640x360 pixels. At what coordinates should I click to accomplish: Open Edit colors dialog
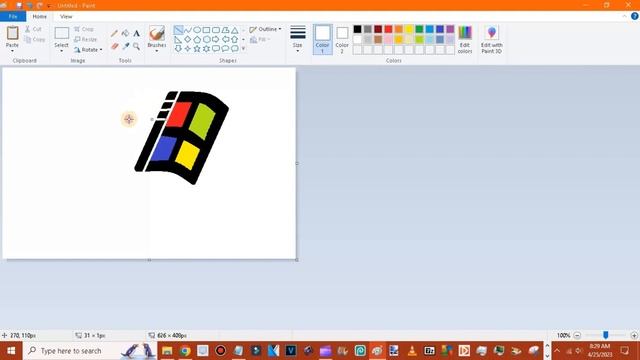click(x=465, y=39)
